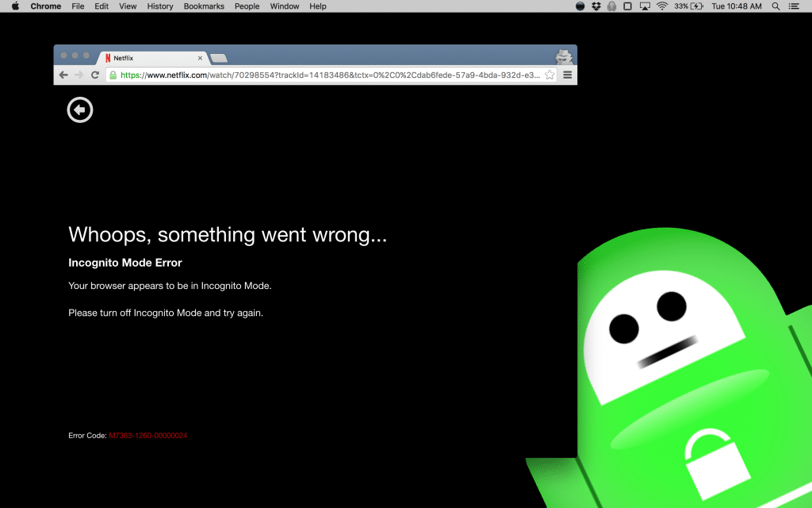Screen dimensions: 812x508
Task: Select the Netflix browser tab
Action: pos(153,58)
